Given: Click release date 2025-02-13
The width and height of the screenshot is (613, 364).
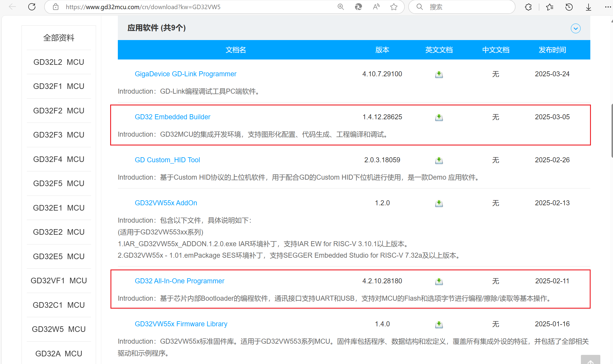Looking at the screenshot, I should coord(552,203).
